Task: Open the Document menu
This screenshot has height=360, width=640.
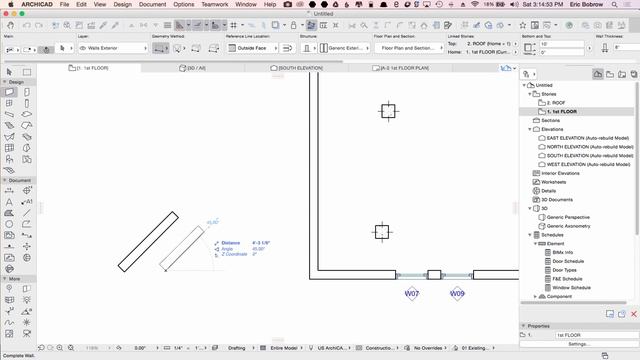Action: pyautogui.click(x=152, y=4)
